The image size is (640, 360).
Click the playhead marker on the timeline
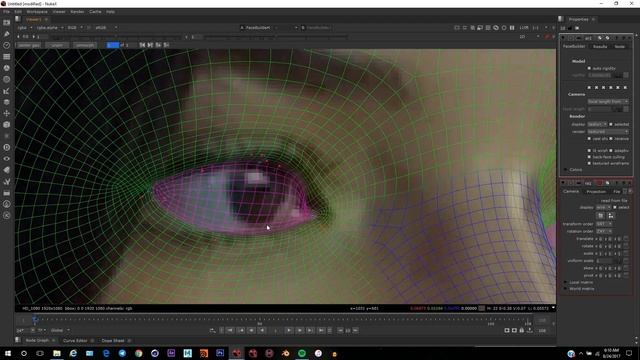(35, 320)
